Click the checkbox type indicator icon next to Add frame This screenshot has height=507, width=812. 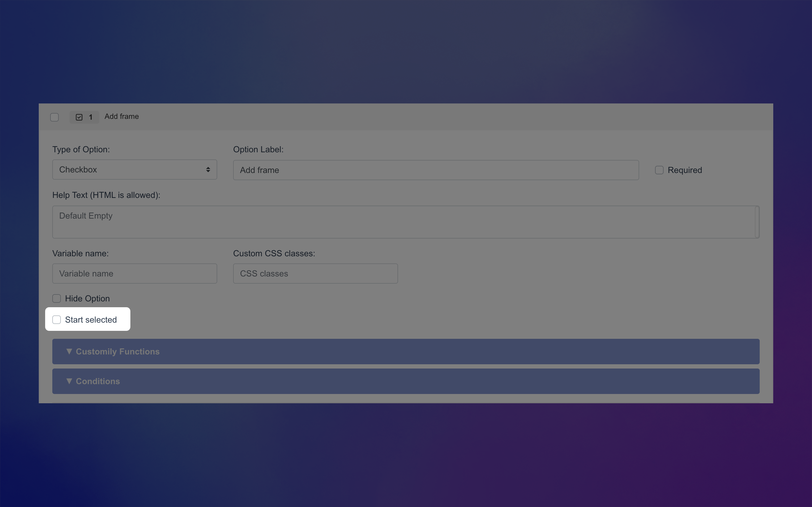click(79, 117)
